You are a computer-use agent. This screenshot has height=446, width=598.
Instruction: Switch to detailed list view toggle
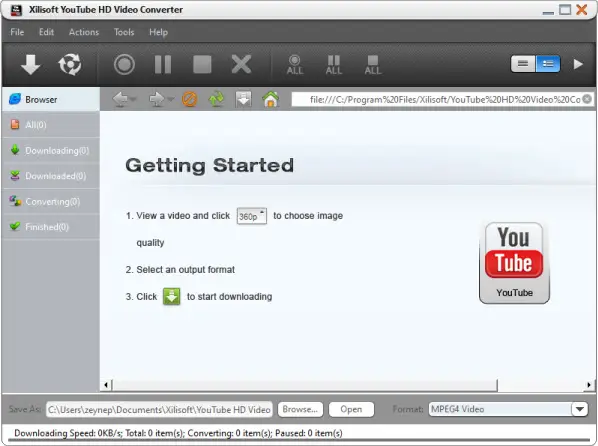548,64
